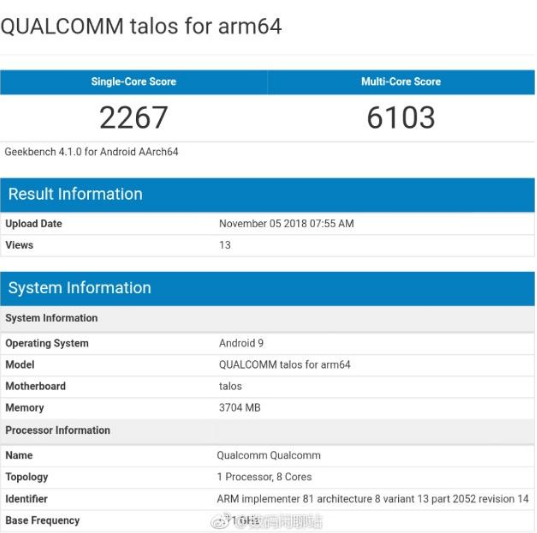This screenshot has height=533, width=537.
Task: Click the Processor Information subheader row
Action: (x=267, y=431)
